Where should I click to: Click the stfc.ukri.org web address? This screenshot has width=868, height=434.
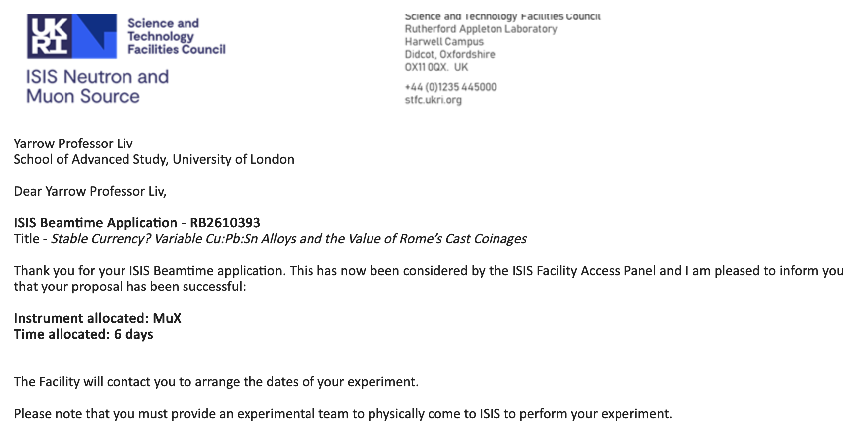pyautogui.click(x=433, y=100)
